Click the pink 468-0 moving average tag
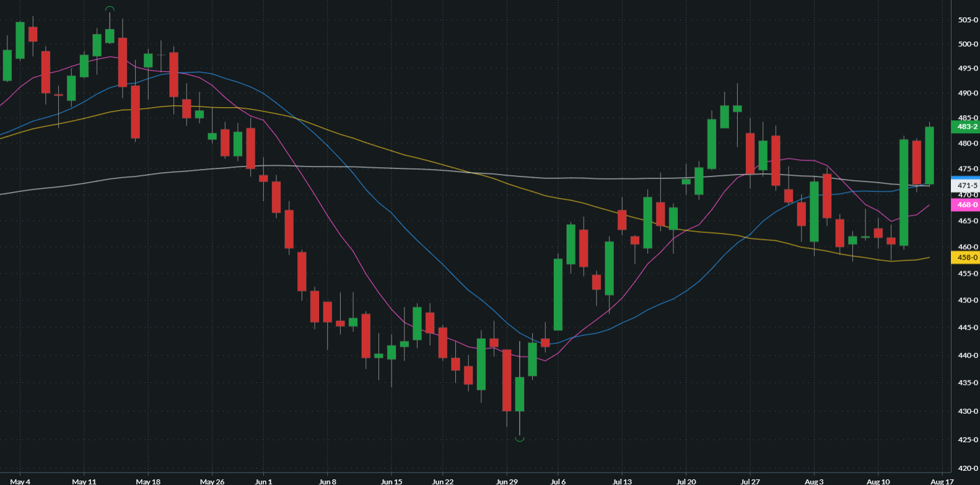This screenshot has width=980, height=485. (x=965, y=204)
